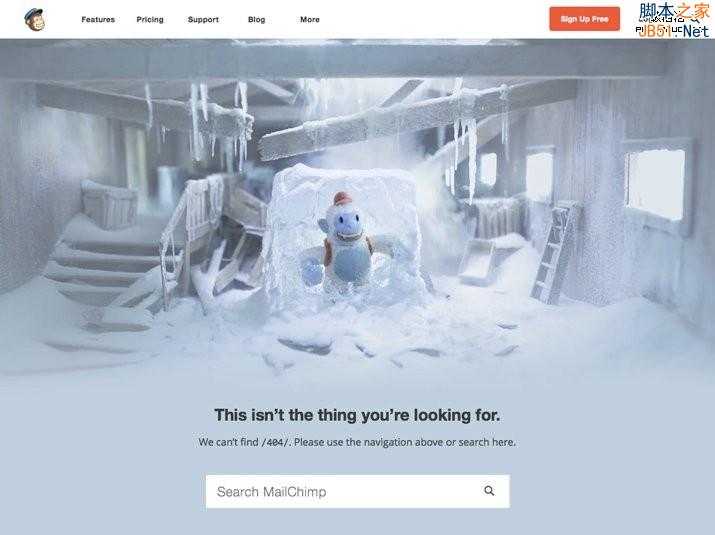Click frozen Freddie inside the ice block
715x535 pixels.
tap(345, 243)
